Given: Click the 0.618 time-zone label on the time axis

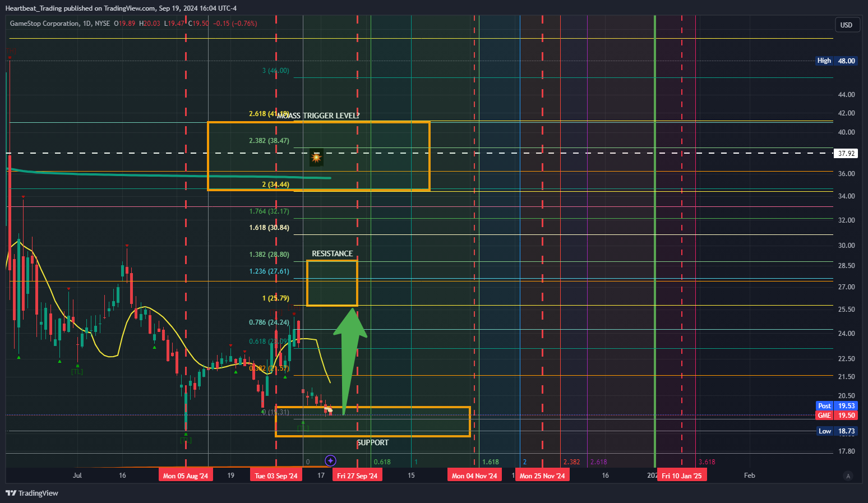Looking at the screenshot, I should [x=382, y=462].
